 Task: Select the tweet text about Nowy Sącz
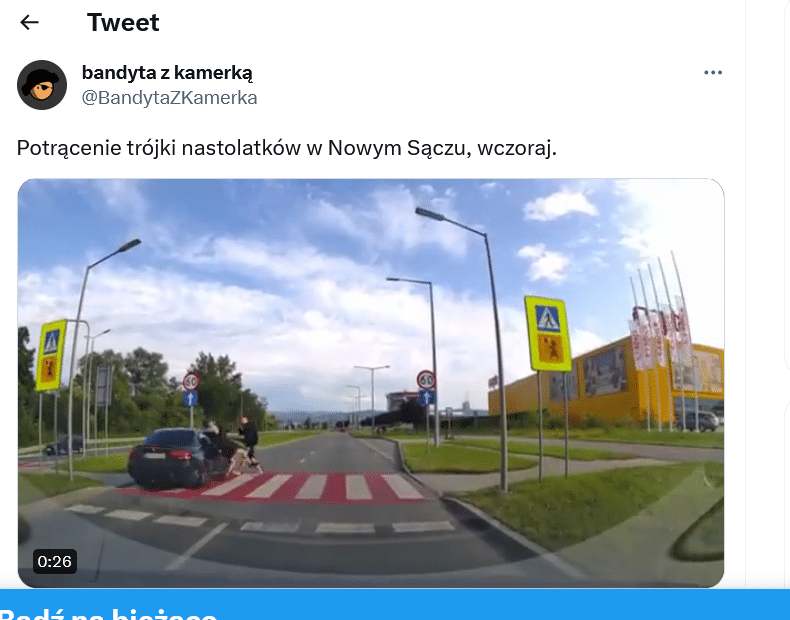pos(287,148)
